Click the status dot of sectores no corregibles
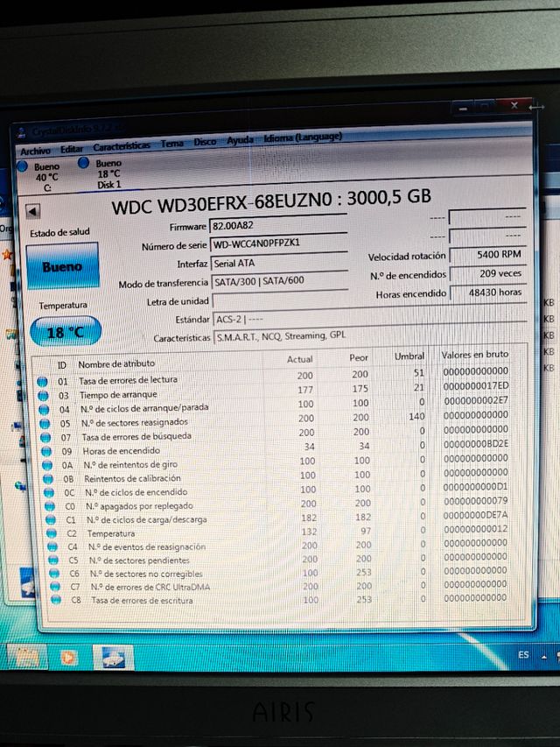This screenshot has height=747, width=560. click(55, 574)
